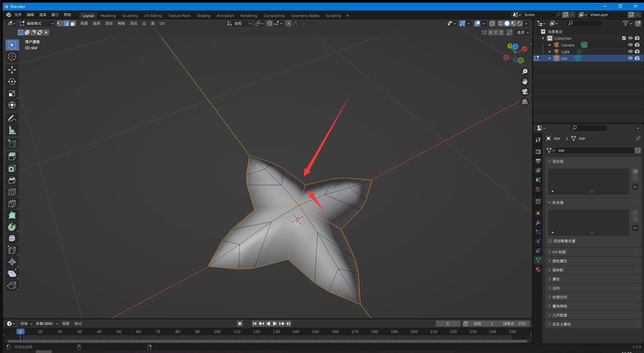Toggle auto keying record button
644x353 pixels.
click(x=239, y=324)
